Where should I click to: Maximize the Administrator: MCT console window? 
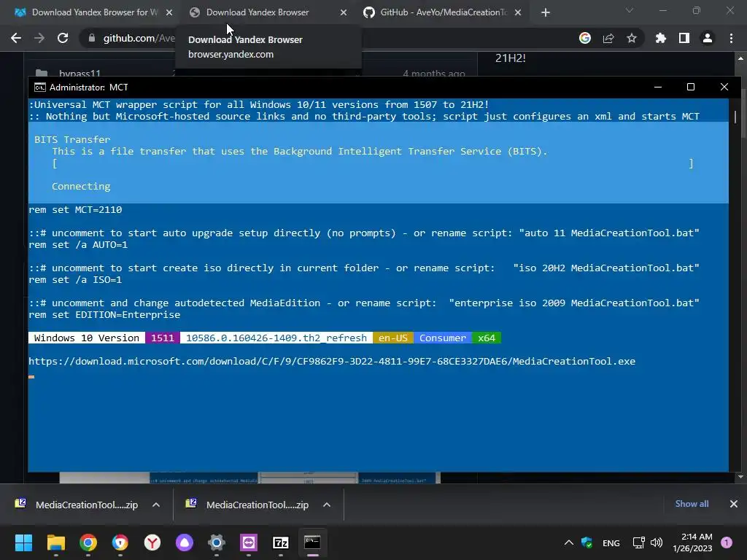click(x=691, y=87)
